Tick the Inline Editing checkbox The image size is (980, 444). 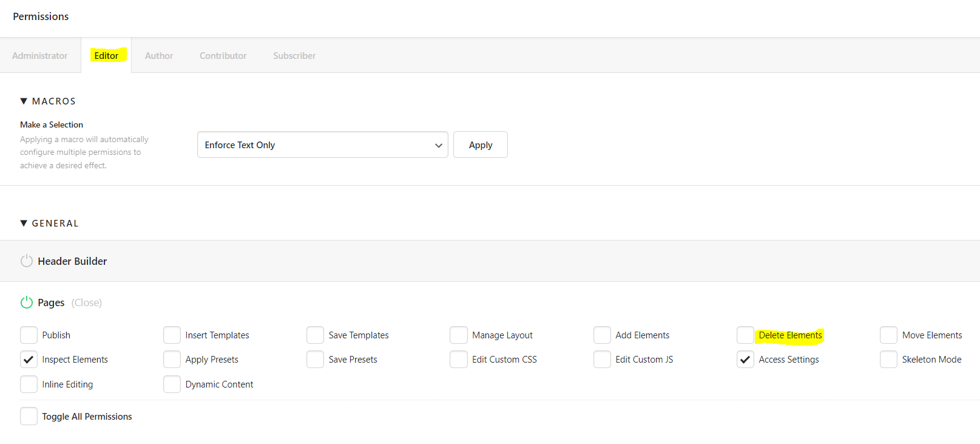[x=29, y=384]
